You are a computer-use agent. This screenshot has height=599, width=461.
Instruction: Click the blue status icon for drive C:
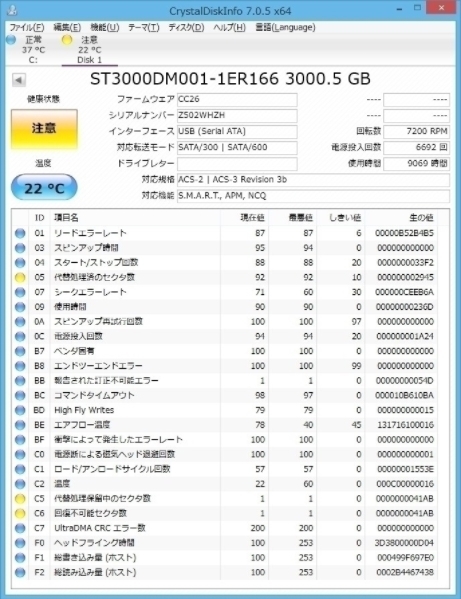point(11,39)
